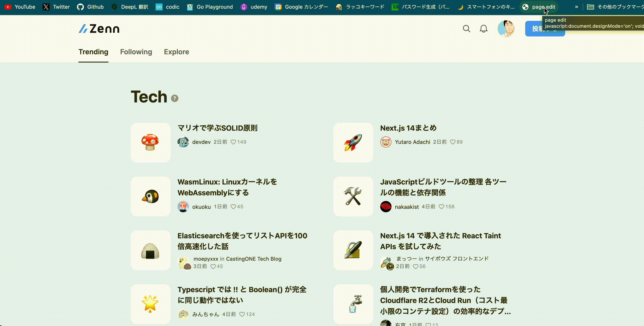Open React Taint APIs article title

(x=440, y=241)
